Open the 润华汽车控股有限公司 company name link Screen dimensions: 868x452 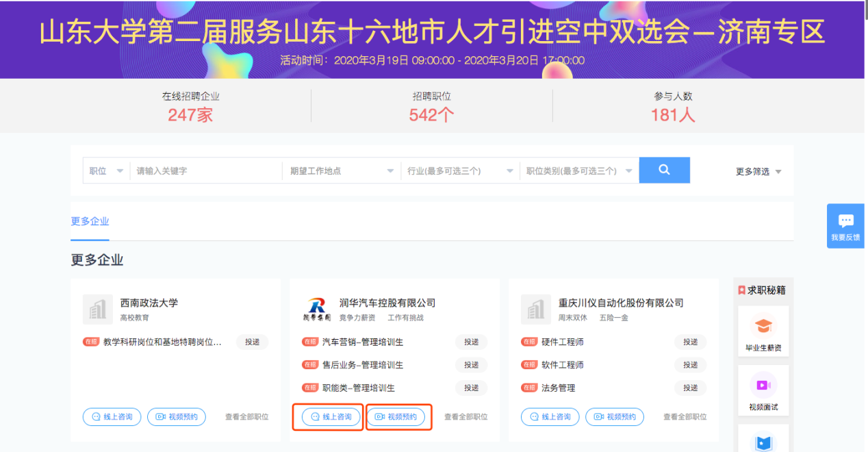(x=387, y=303)
